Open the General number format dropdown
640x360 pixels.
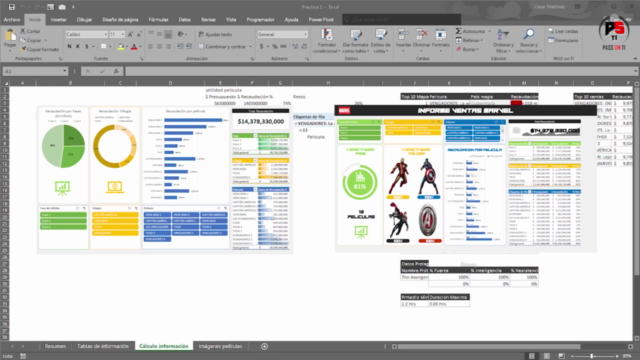pos(305,35)
